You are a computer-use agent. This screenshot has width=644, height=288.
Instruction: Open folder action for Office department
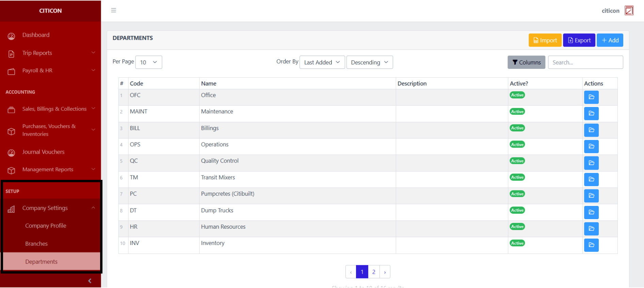point(591,97)
